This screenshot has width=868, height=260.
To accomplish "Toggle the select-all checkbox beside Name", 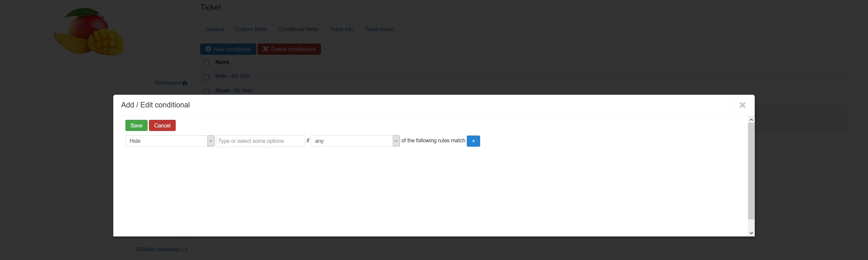I will pos(206,63).
